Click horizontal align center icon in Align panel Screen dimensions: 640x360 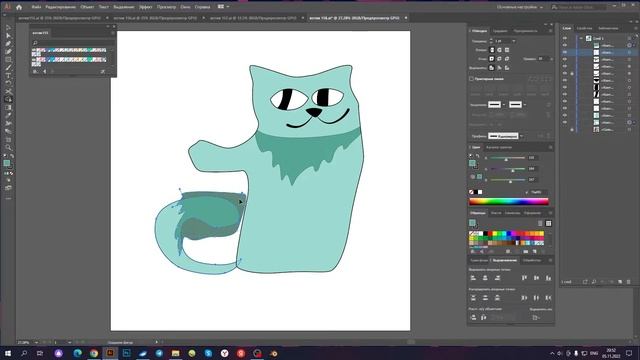click(485, 278)
